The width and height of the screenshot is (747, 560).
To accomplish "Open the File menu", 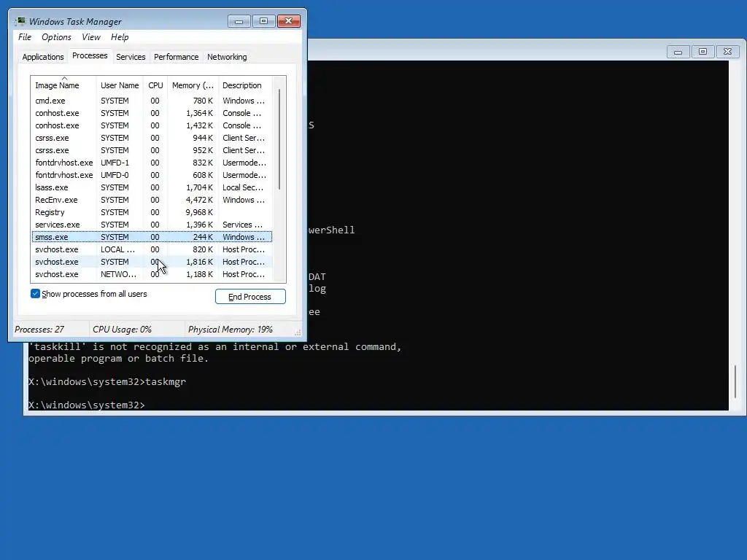I will tap(25, 37).
